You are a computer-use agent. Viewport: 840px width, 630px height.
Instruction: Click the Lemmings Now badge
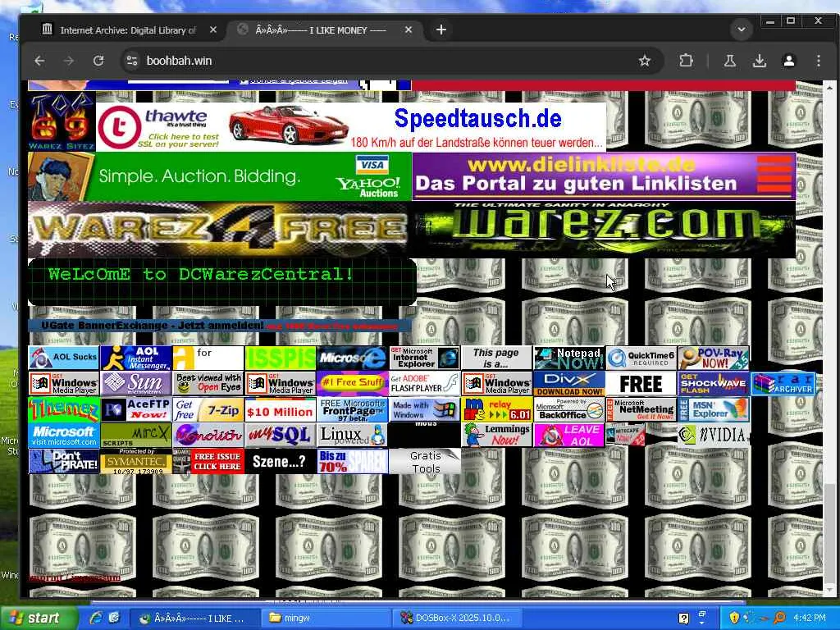tap(496, 436)
